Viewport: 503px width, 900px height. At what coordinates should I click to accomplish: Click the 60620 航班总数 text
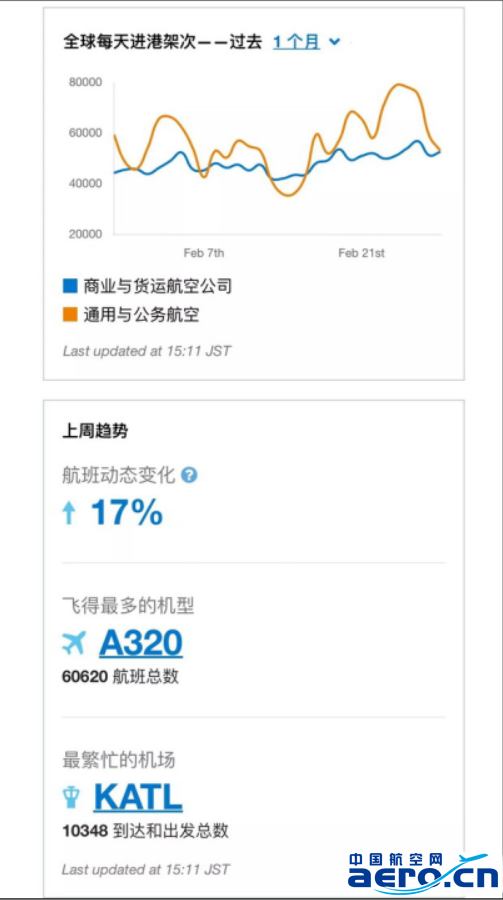pos(120,677)
